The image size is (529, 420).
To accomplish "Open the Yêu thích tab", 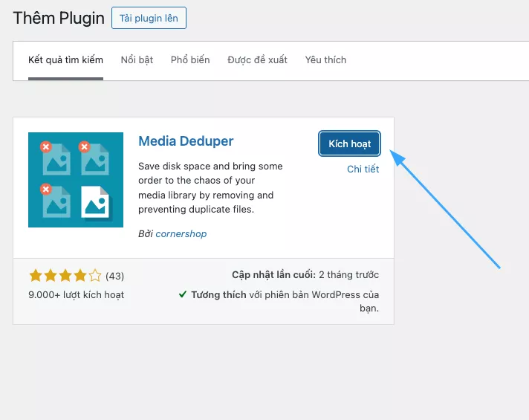I will pyautogui.click(x=325, y=60).
